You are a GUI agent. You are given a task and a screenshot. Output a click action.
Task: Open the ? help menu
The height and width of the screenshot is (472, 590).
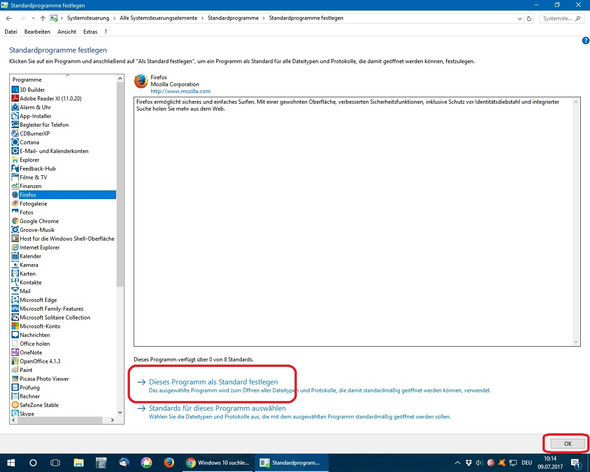tap(106, 32)
